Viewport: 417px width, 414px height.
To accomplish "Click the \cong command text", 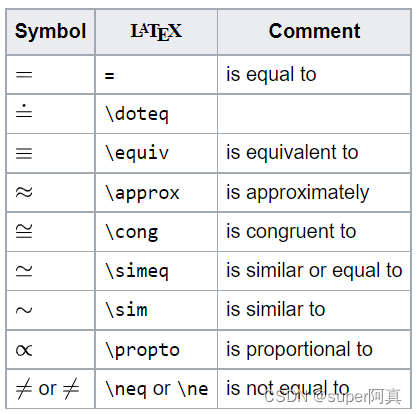I will pos(132,232).
